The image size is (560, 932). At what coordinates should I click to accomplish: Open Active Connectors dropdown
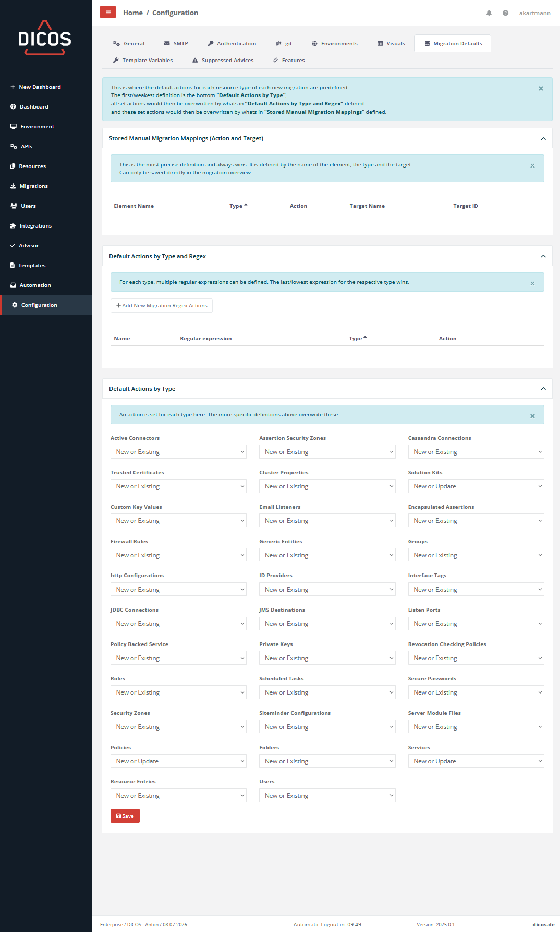[178, 452]
